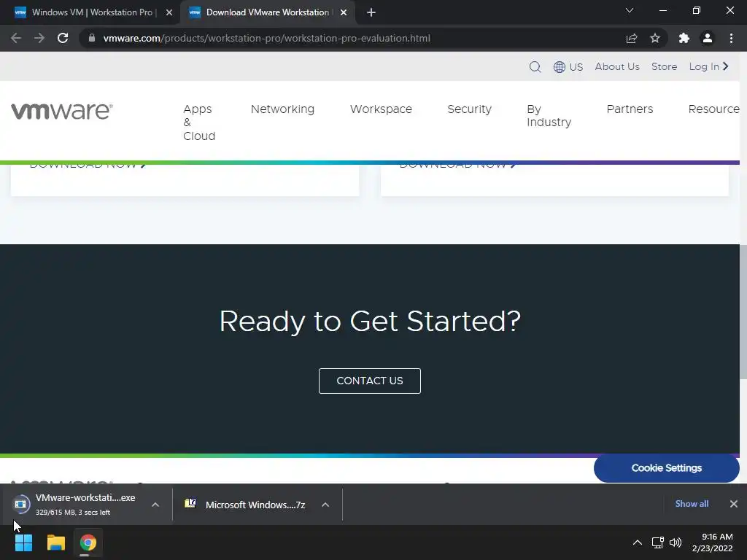This screenshot has height=560, width=747.
Task: Click the page vertical scrollbar
Action: [743, 312]
